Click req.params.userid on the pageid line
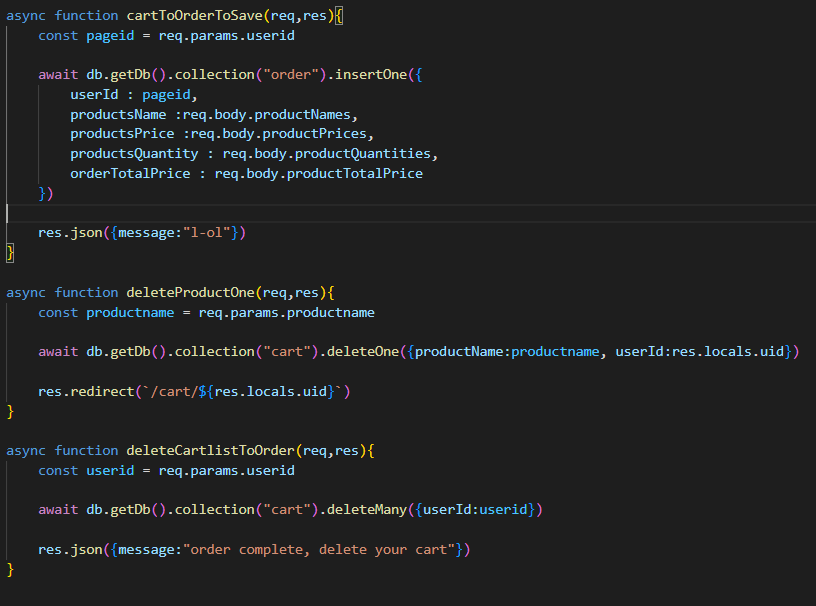Screen dimensions: 816x606 coord(226,36)
